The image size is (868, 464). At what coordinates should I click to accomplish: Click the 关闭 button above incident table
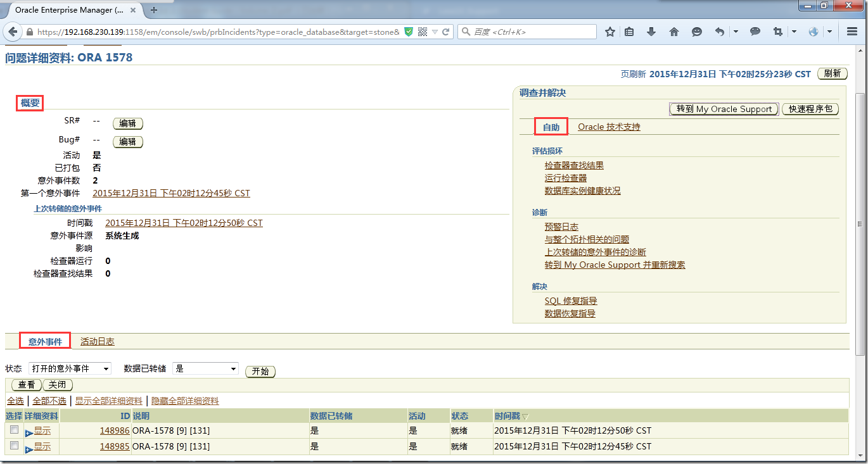pos(58,385)
